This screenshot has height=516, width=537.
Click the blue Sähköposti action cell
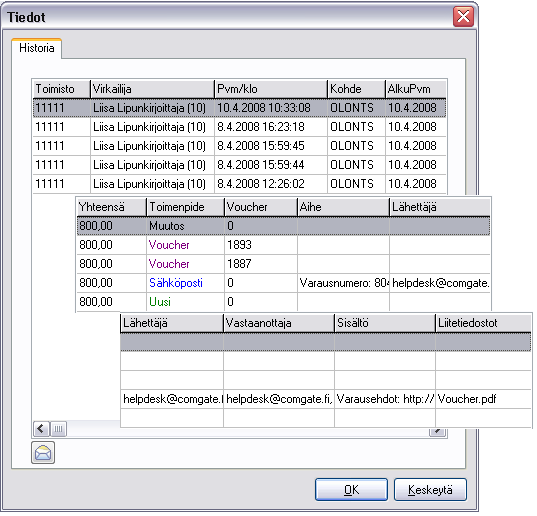(x=185, y=283)
